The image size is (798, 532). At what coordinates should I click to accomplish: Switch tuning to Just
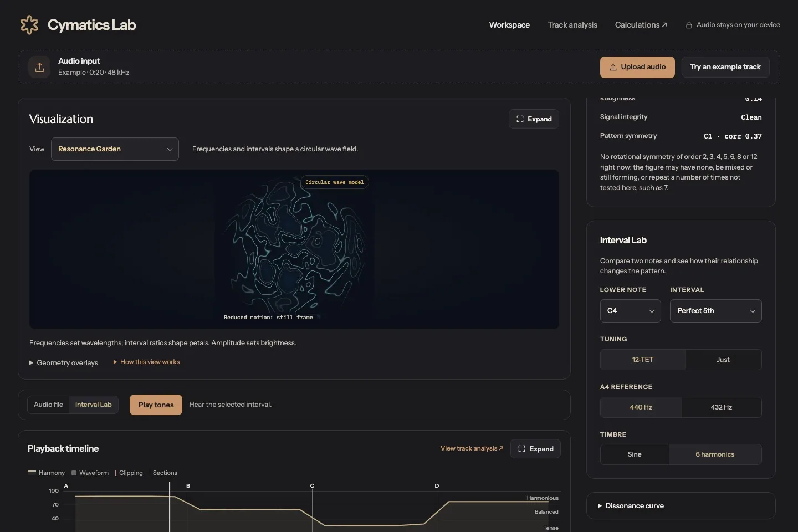(723, 360)
